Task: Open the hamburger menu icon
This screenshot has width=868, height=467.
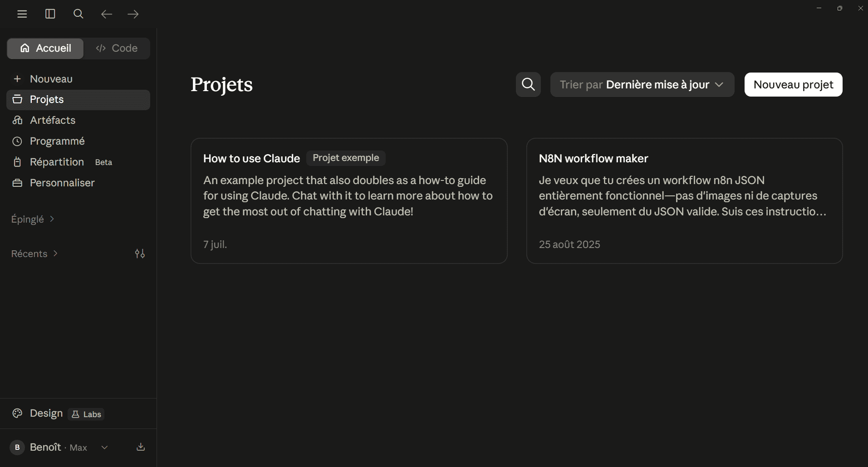Action: tap(22, 14)
